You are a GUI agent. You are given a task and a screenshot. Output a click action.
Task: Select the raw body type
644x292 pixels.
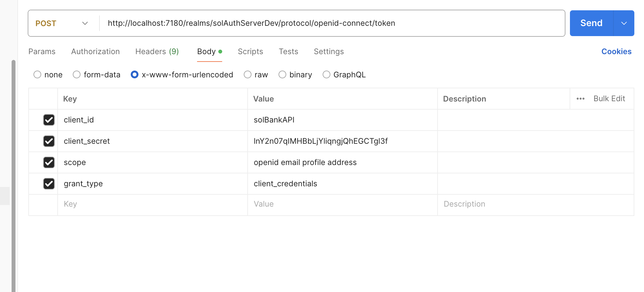[x=247, y=75]
